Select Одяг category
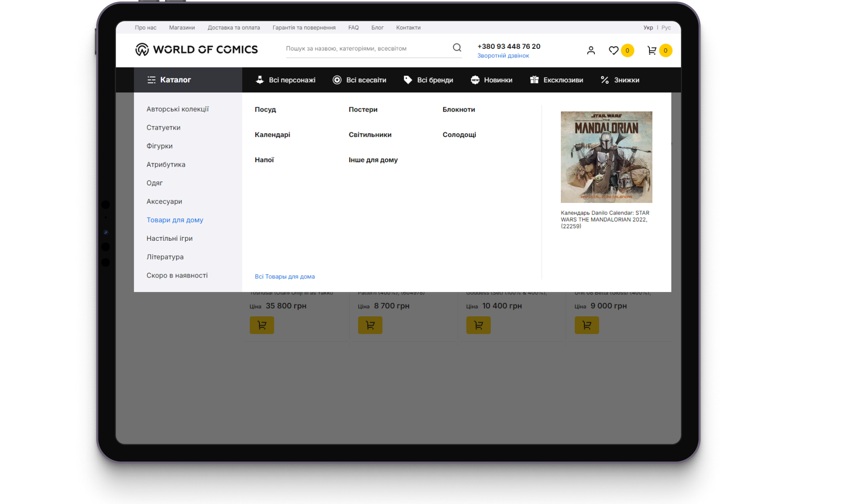This screenshot has width=850, height=504. pyautogui.click(x=155, y=183)
